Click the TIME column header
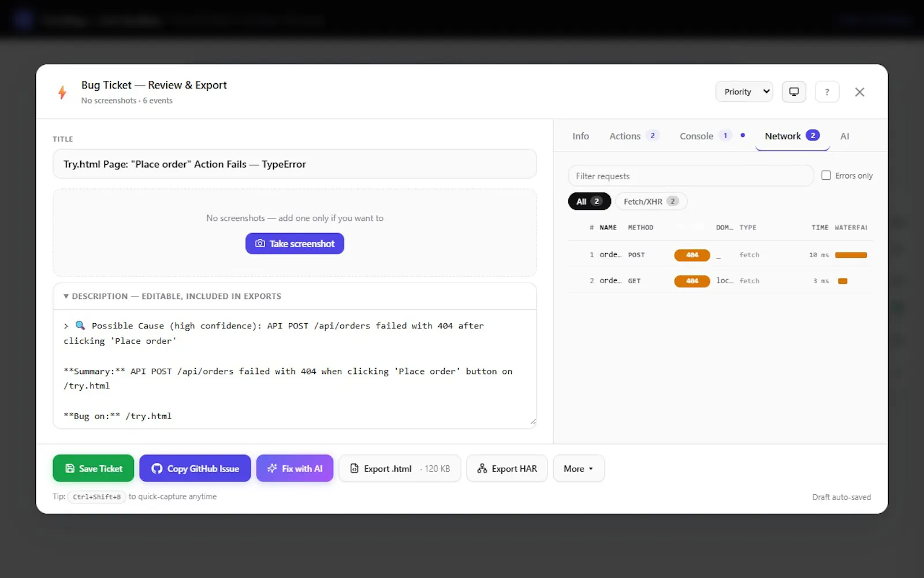The width and height of the screenshot is (924, 578). point(820,228)
